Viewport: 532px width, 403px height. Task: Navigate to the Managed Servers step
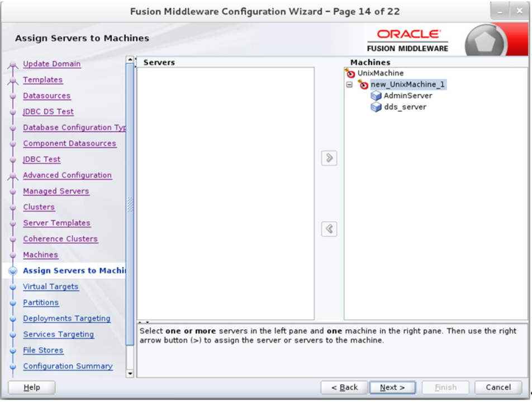click(x=56, y=191)
